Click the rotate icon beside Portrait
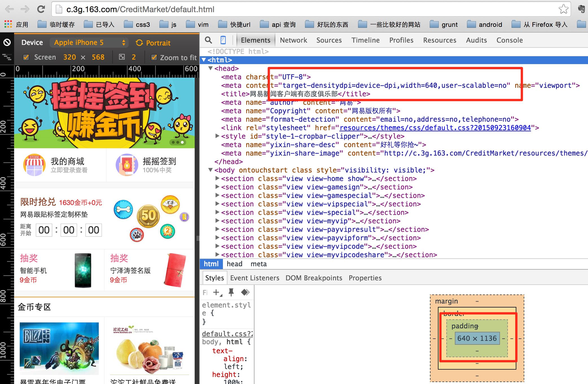Viewport: 588px width, 384px height. pyautogui.click(x=139, y=43)
